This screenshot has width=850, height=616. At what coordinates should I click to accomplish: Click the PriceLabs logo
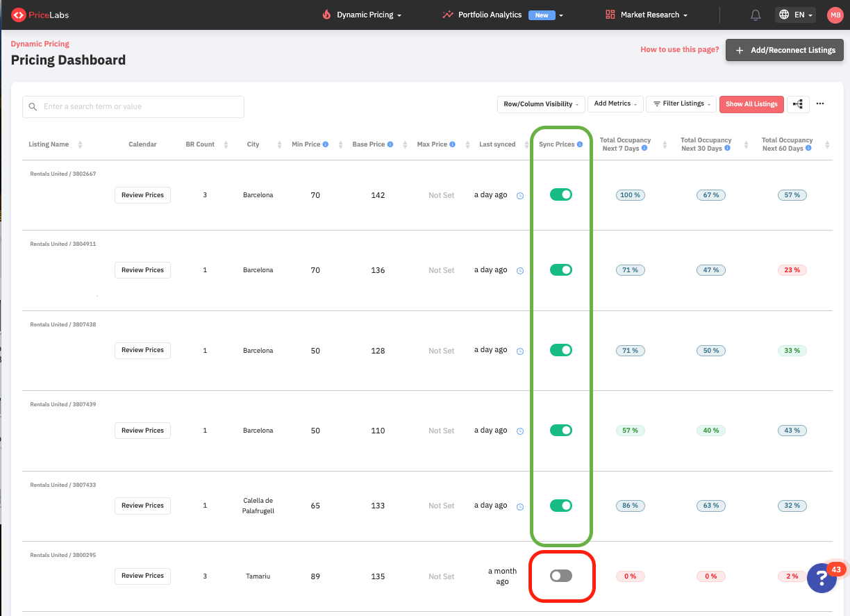pyautogui.click(x=40, y=15)
